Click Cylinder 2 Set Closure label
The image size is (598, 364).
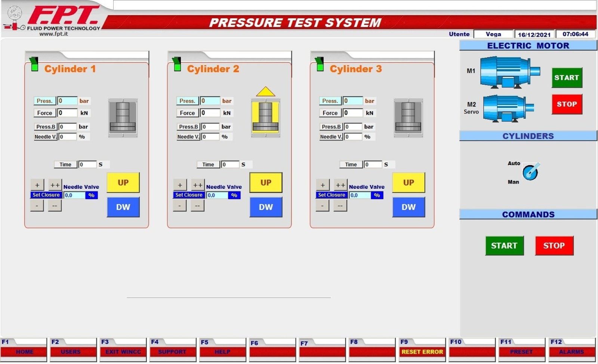189,195
